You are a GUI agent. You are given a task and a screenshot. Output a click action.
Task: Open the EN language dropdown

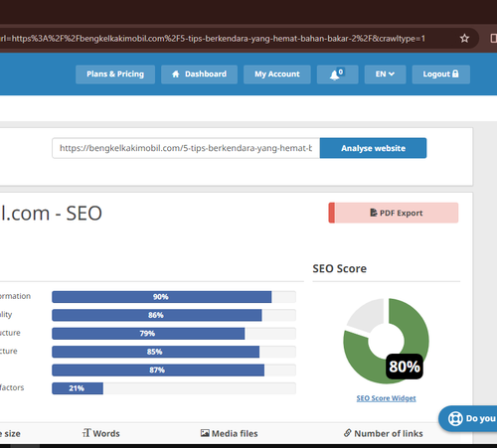385,75
